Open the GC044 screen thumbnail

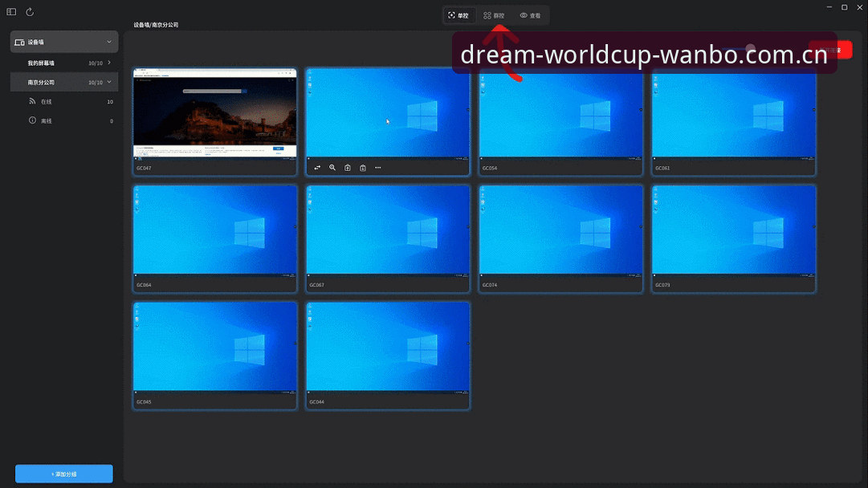pyautogui.click(x=388, y=348)
